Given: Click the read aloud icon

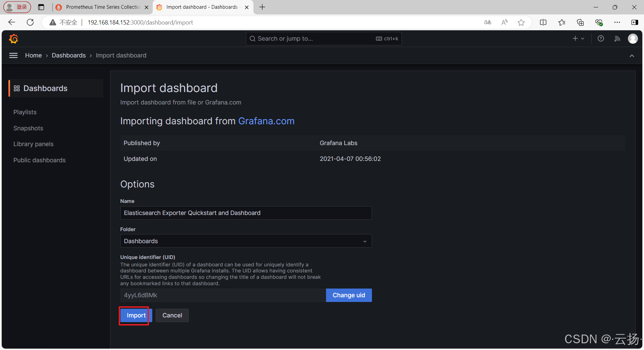Looking at the screenshot, I should click(504, 23).
